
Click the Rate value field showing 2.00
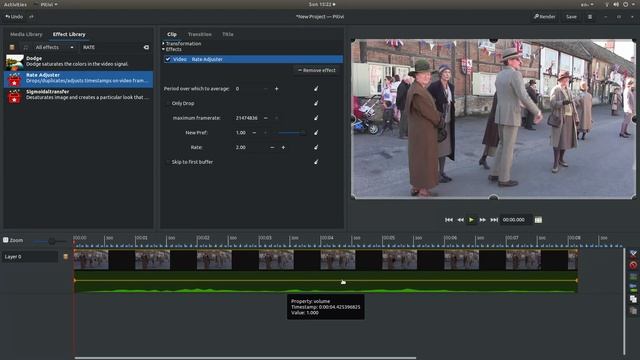[x=250, y=147]
